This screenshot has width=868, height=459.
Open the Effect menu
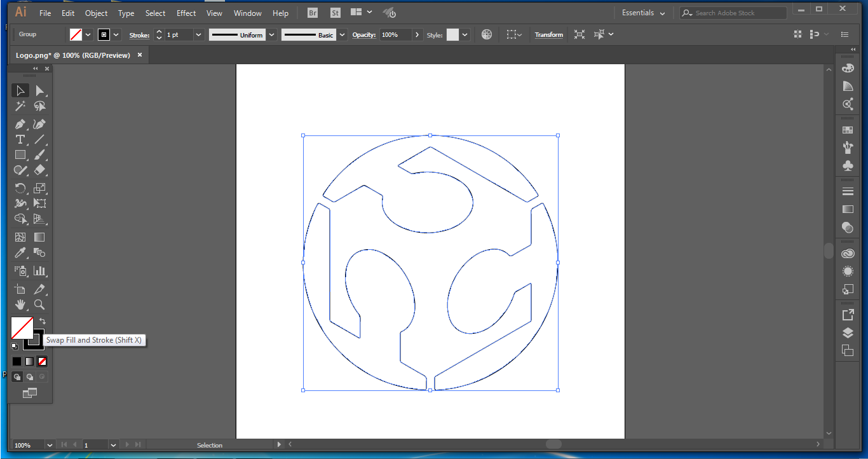pos(186,13)
